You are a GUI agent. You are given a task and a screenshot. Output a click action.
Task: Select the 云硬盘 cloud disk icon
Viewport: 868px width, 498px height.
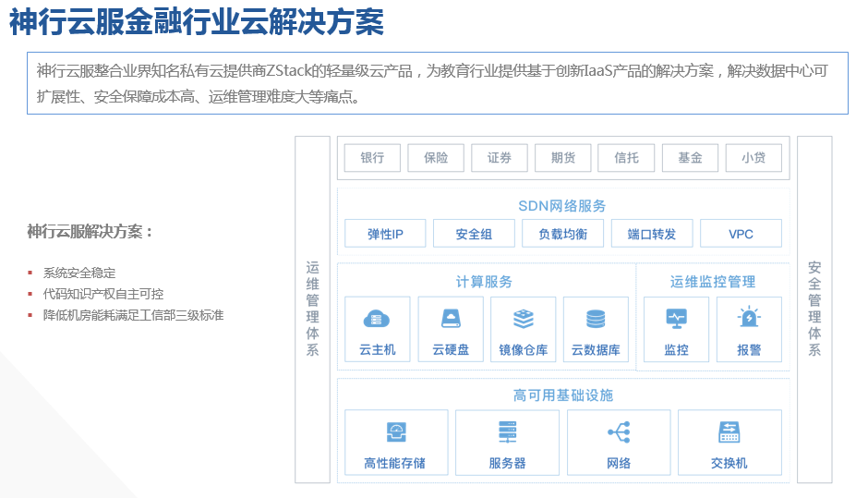451,320
